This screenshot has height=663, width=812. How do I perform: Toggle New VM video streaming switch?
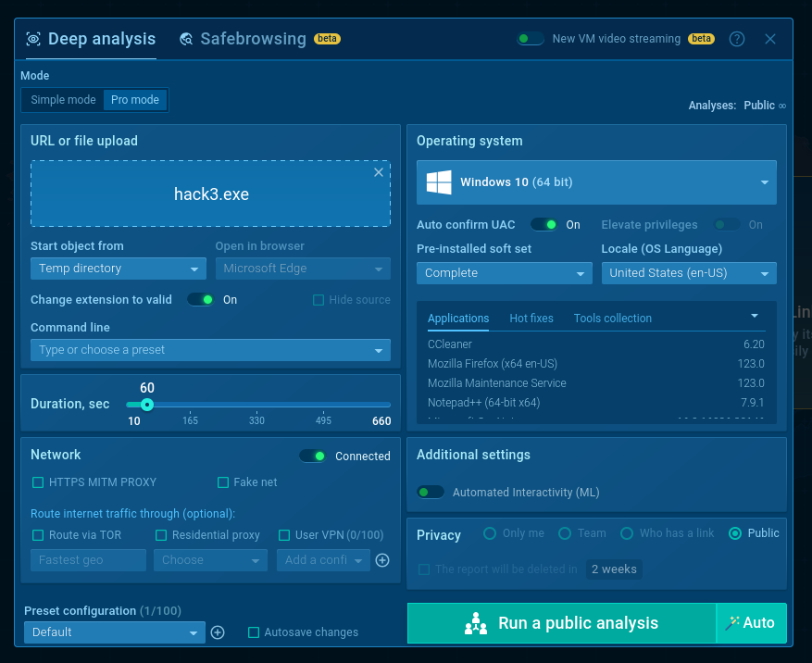point(531,39)
